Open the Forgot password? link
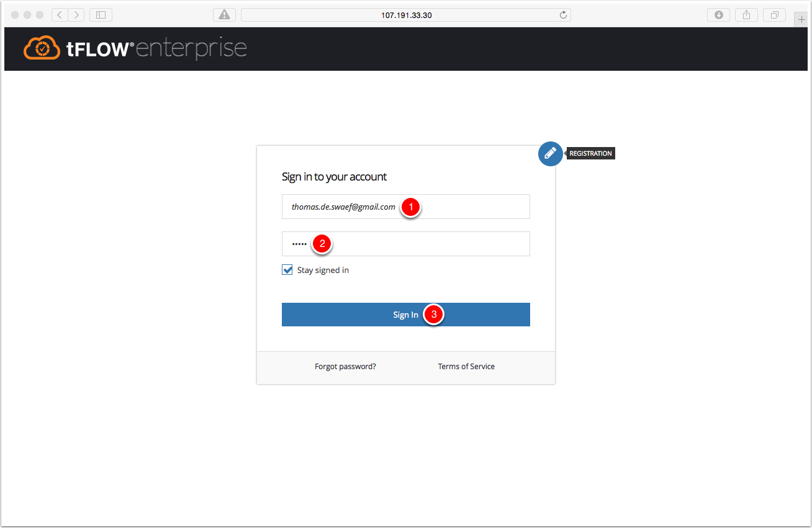Viewport: 812px width, 528px height. click(x=345, y=367)
